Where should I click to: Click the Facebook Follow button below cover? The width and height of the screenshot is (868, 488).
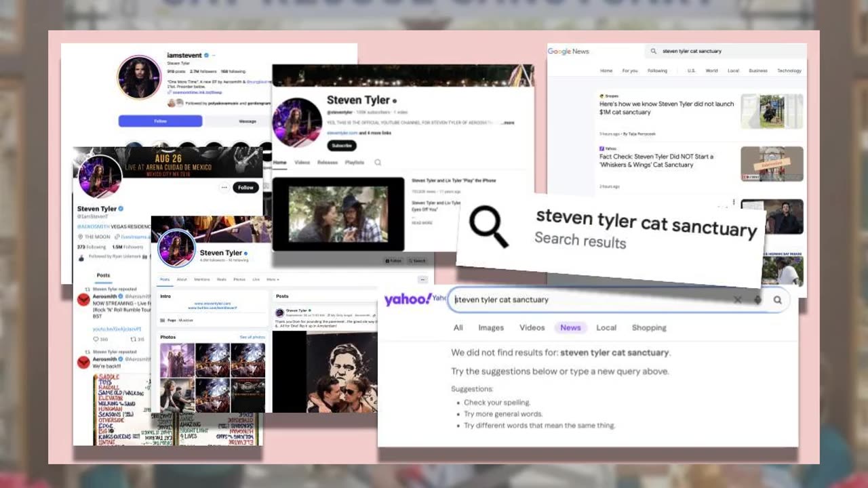(x=394, y=261)
